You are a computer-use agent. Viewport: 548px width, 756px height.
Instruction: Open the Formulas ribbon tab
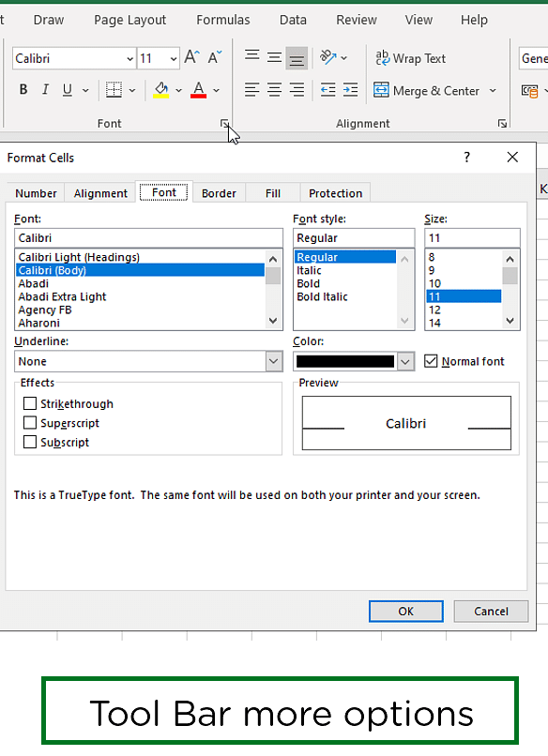(223, 20)
